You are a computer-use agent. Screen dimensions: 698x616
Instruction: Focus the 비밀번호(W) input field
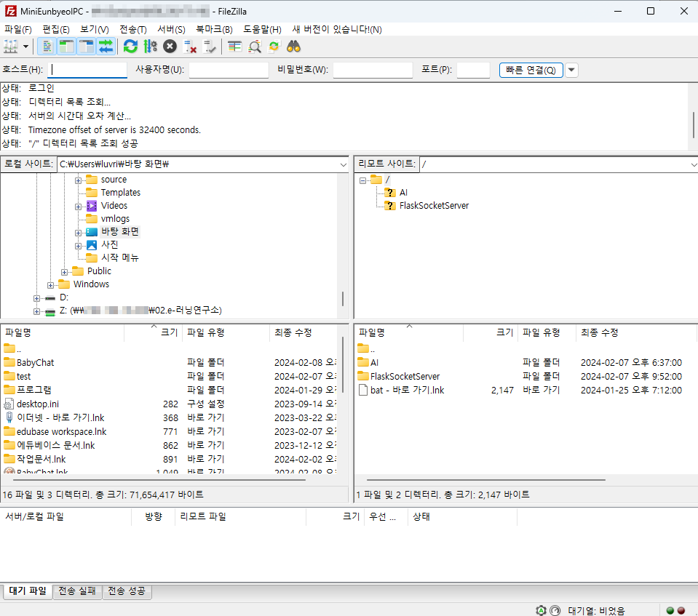click(373, 70)
